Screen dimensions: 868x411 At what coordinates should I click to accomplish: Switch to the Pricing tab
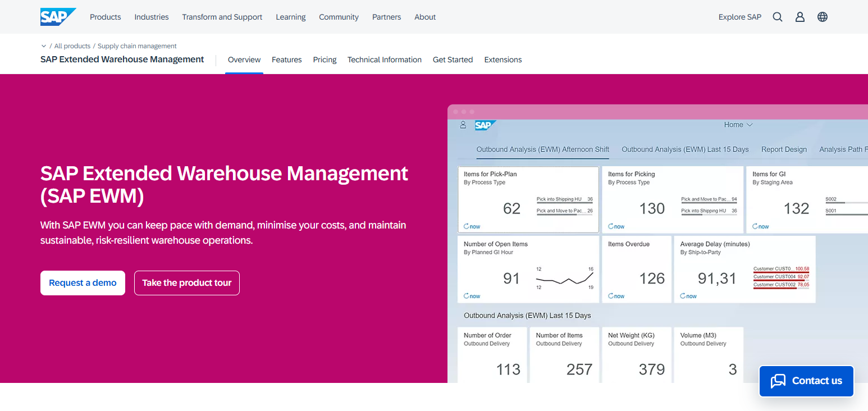point(325,60)
